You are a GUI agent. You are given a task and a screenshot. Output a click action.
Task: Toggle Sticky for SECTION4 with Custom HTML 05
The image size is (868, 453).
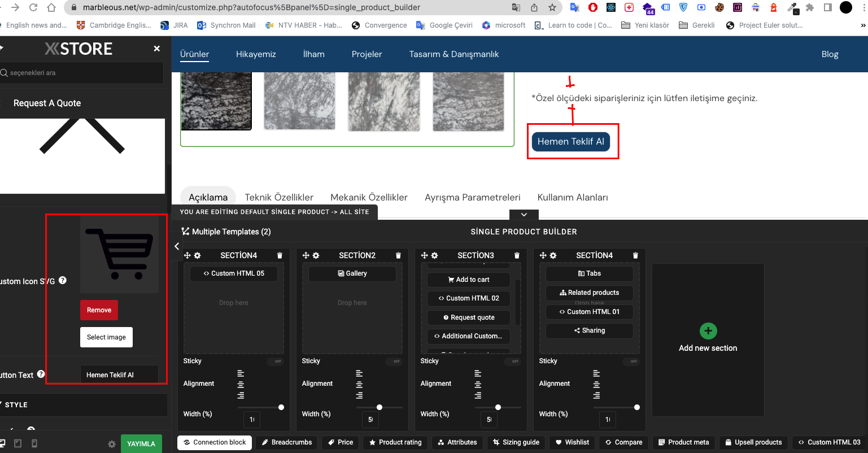click(275, 361)
